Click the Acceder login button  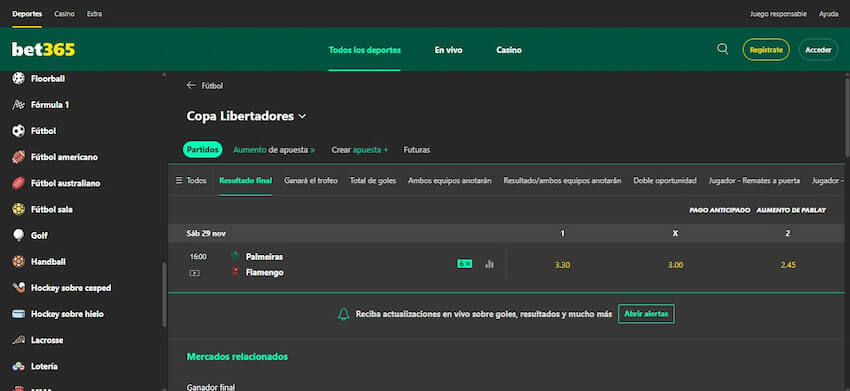point(819,49)
